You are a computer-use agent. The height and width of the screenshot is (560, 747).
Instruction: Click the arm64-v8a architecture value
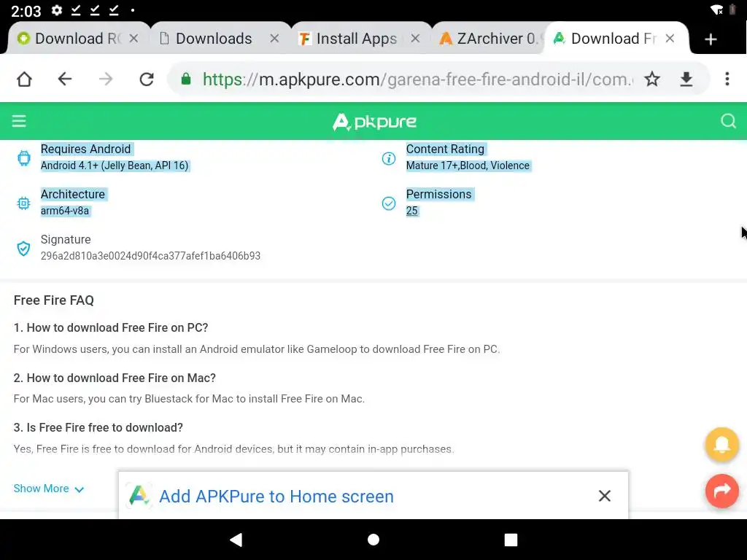point(65,211)
